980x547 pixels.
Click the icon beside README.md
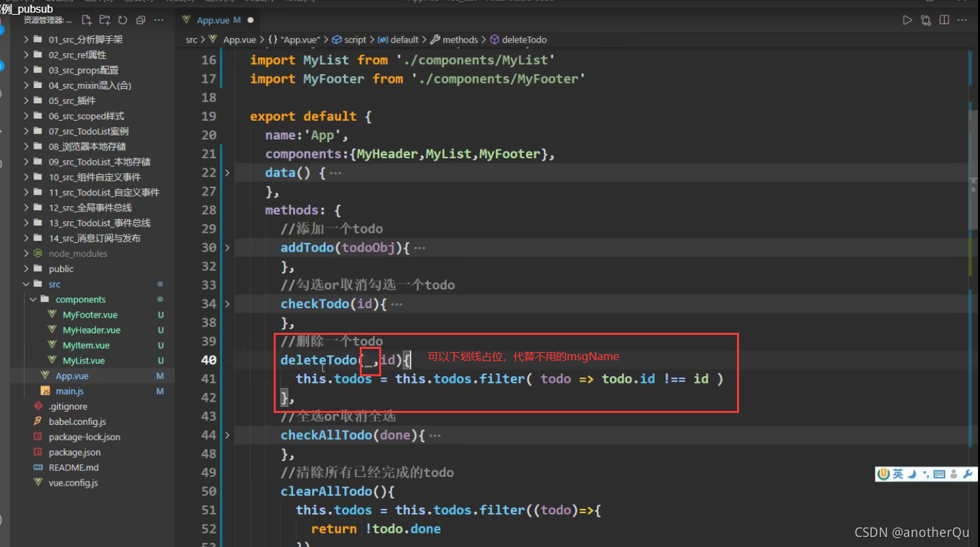[x=38, y=468]
